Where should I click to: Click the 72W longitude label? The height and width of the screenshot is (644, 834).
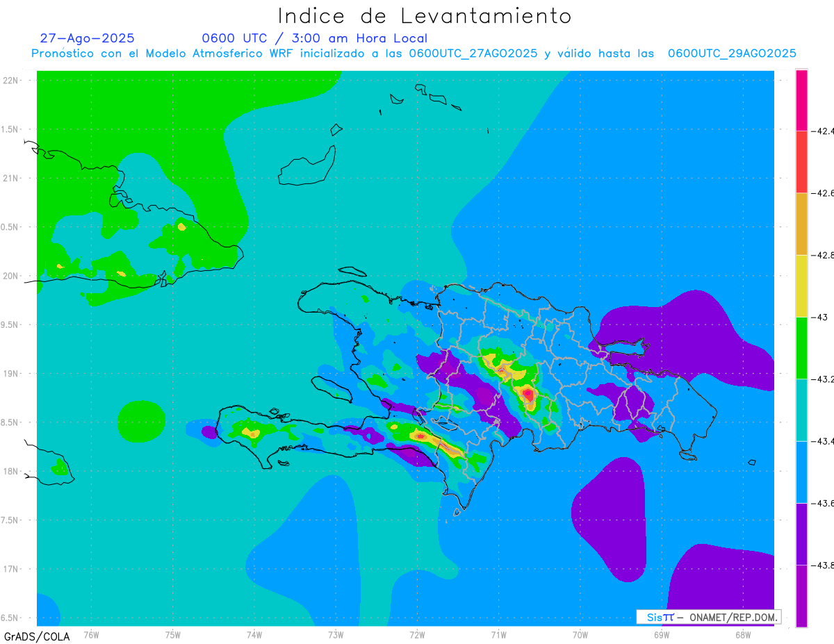point(417,634)
